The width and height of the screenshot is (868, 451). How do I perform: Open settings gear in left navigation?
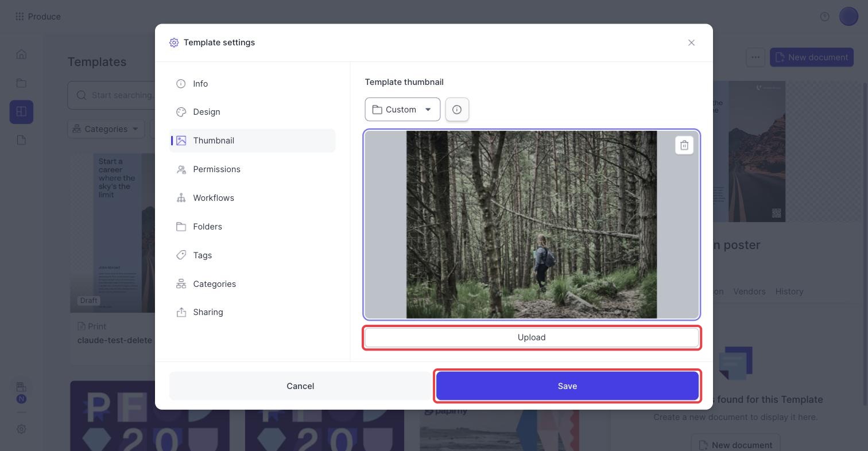[x=21, y=429]
